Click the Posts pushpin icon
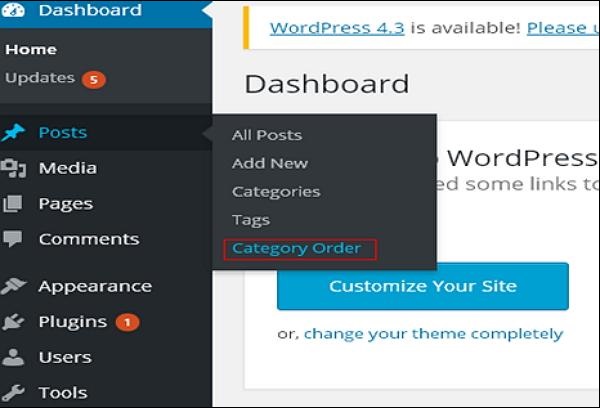 coord(14,132)
